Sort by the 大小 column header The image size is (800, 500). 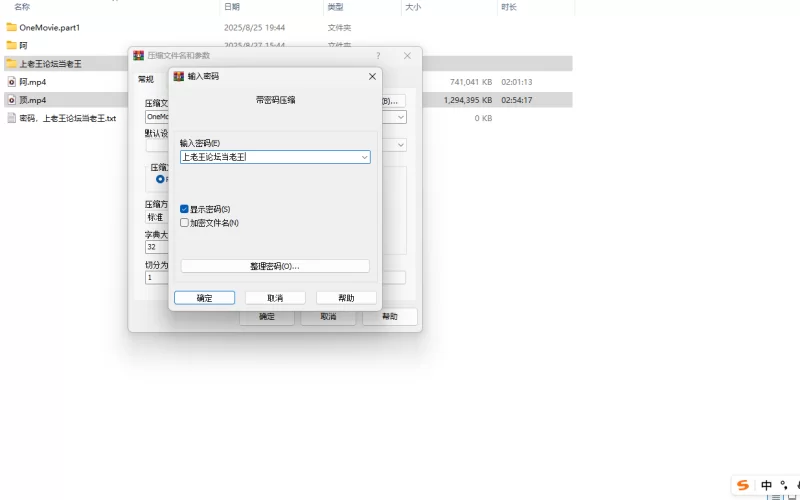pos(413,7)
